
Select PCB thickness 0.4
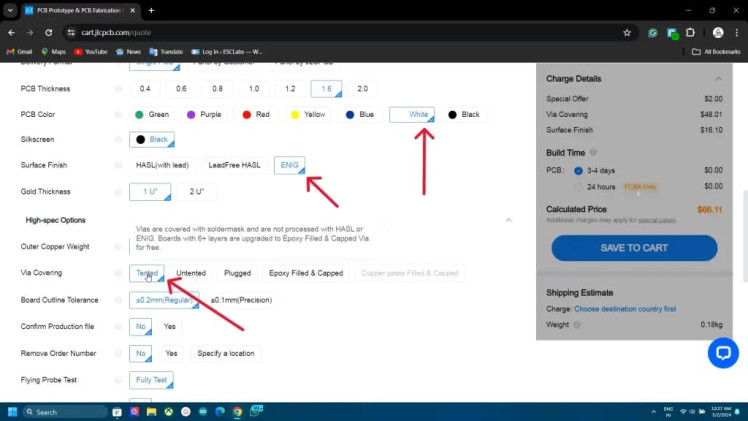pyautogui.click(x=145, y=89)
